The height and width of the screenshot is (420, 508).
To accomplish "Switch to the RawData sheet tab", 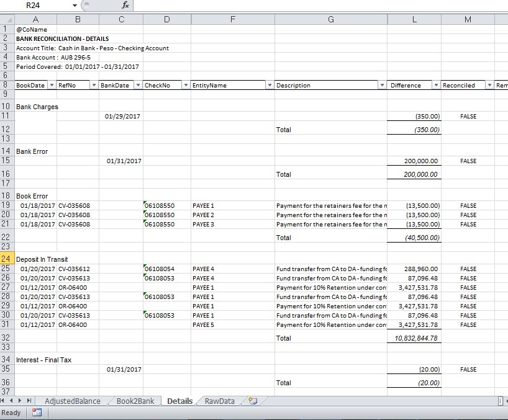I will [x=220, y=401].
